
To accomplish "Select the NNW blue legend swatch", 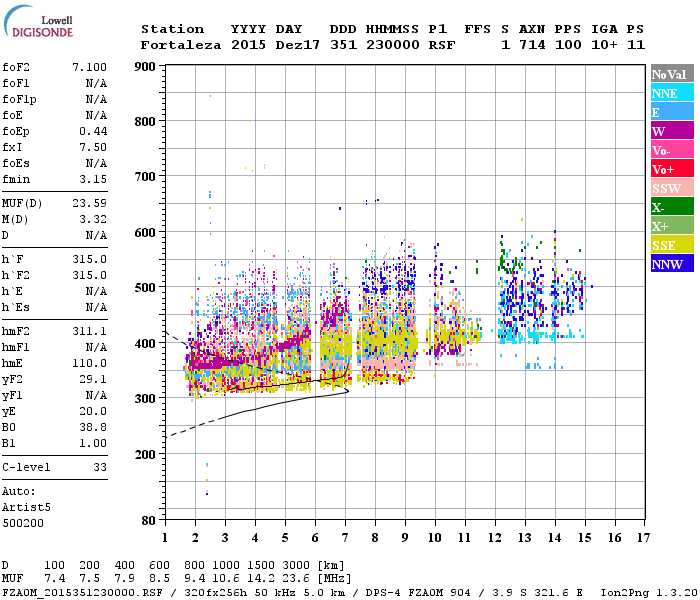I will (x=672, y=263).
